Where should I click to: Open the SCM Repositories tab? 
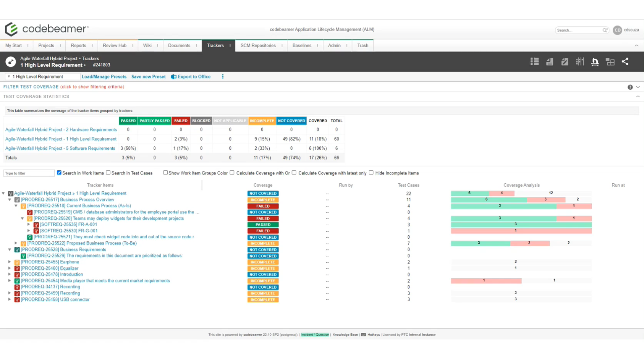click(x=258, y=46)
